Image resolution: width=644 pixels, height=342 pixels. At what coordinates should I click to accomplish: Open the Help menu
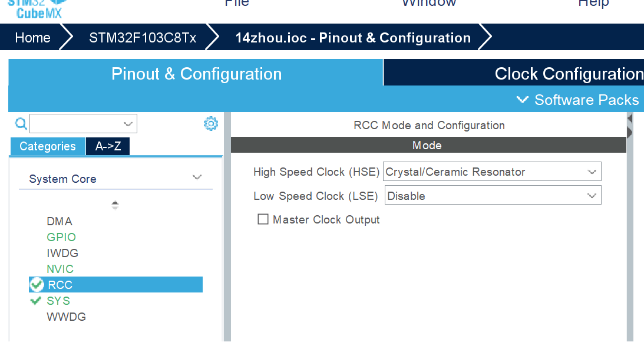(x=593, y=4)
